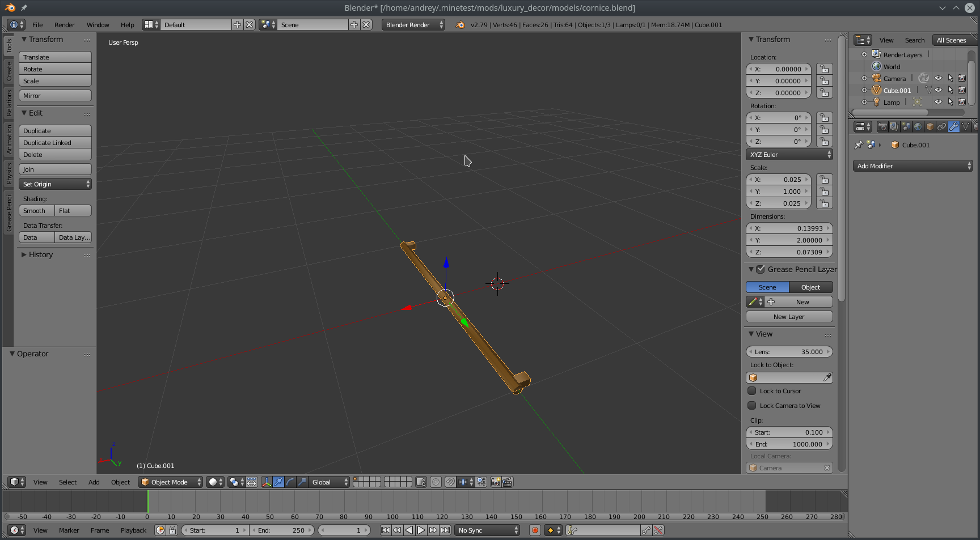Open the Render properties camera tab
Image resolution: width=980 pixels, height=540 pixels.
pos(882,127)
